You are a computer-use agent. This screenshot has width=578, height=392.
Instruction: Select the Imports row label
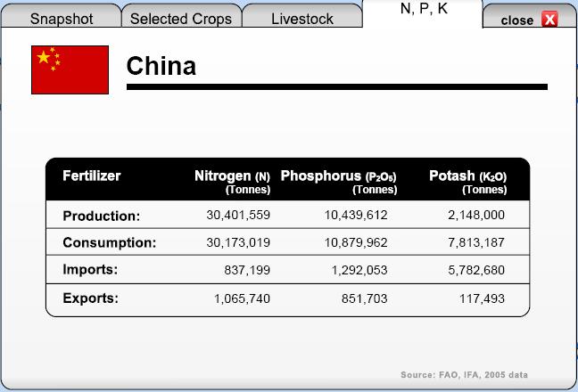click(x=90, y=269)
